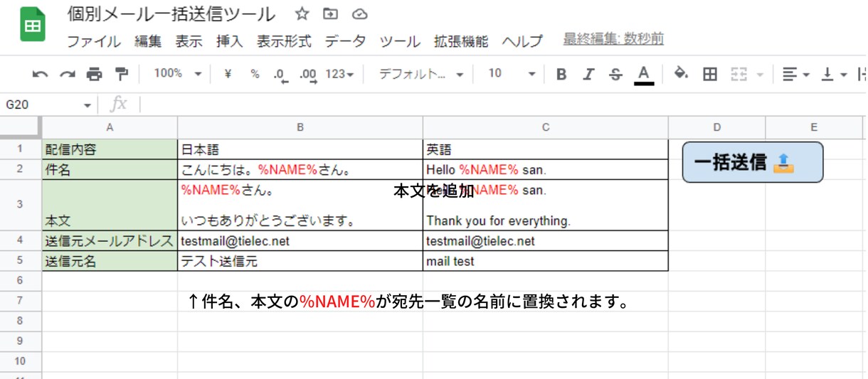Open the 編集 menu
The height and width of the screenshot is (379, 868).
(148, 41)
